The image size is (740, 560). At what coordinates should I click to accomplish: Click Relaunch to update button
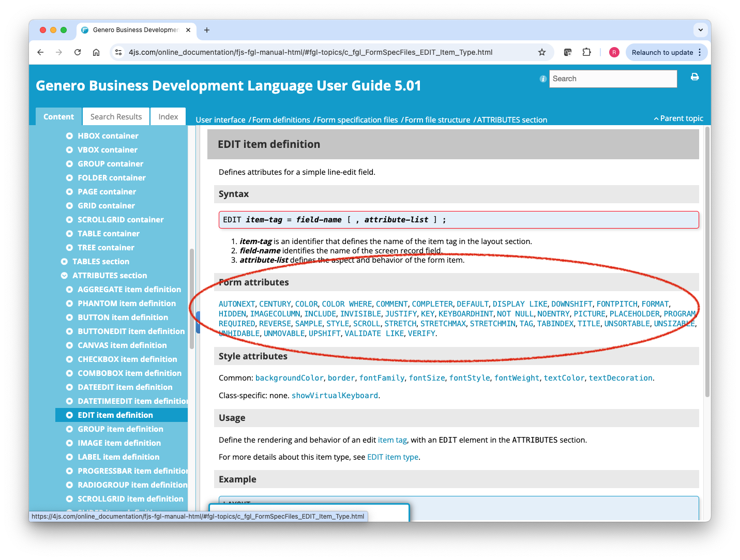pyautogui.click(x=662, y=52)
